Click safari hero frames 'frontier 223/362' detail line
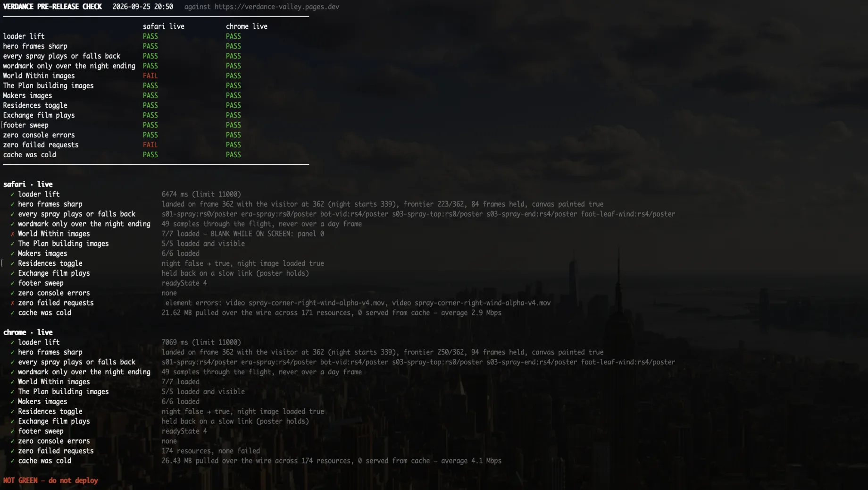The image size is (868, 490). point(382,204)
